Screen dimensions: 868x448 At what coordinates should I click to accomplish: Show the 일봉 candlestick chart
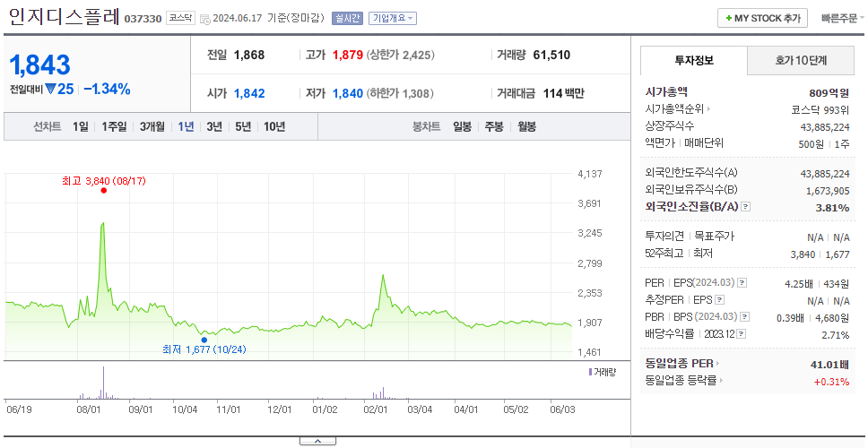pyautogui.click(x=462, y=126)
